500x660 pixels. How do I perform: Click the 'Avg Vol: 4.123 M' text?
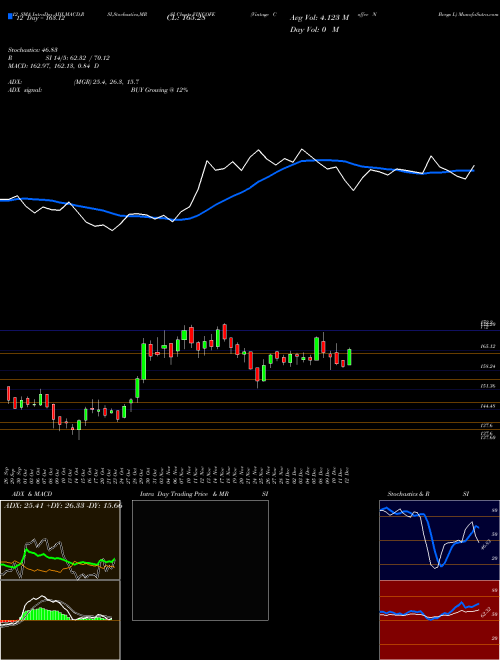319,18
